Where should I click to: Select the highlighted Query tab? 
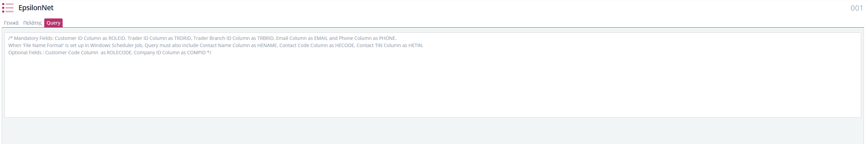[x=53, y=23]
